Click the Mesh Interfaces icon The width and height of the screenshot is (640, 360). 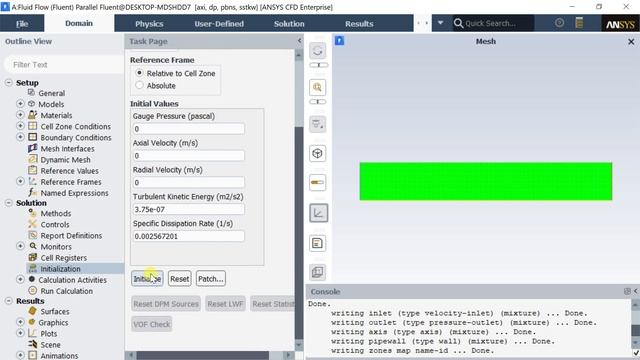(x=33, y=148)
